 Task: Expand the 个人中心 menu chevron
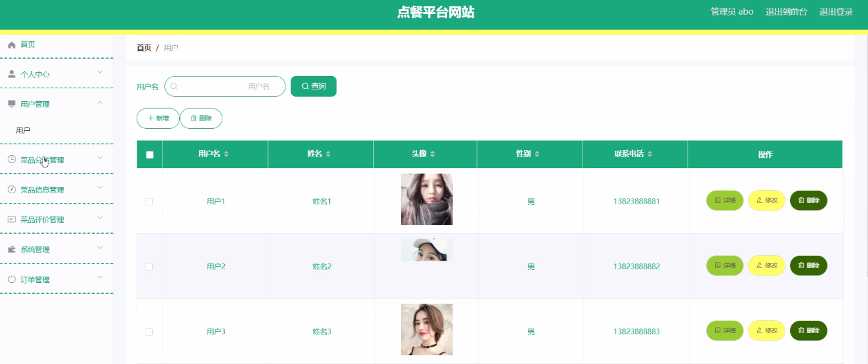[x=100, y=72]
